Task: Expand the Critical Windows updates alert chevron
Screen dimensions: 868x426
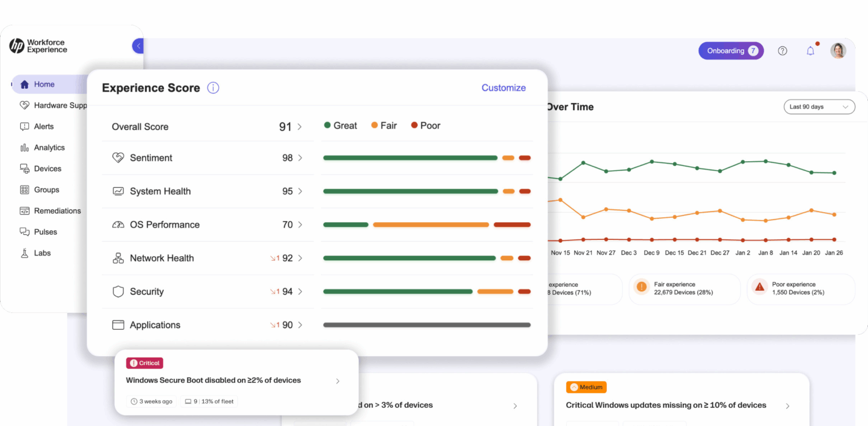Action: pyautogui.click(x=787, y=406)
